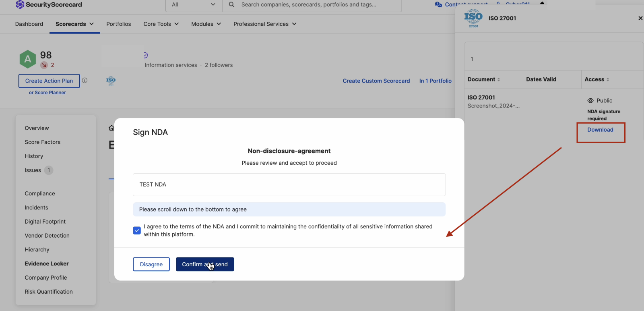Click the Issues count badge
This screenshot has height=311, width=644.
[49, 170]
